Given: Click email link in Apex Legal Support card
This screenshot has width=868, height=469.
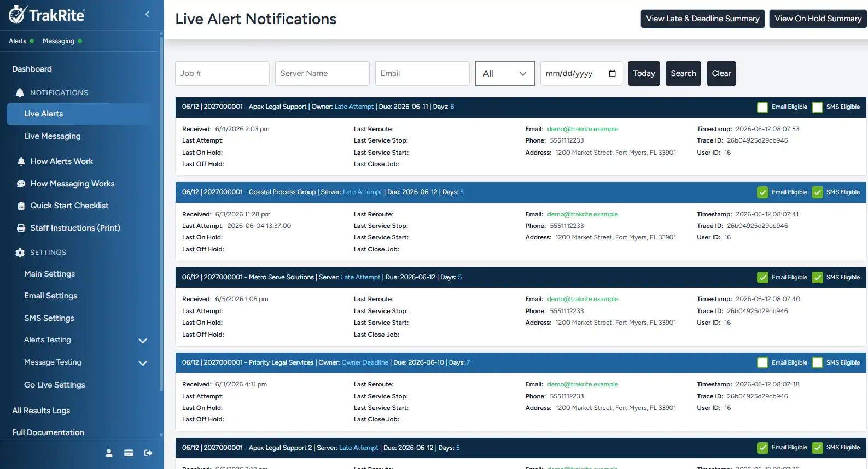Looking at the screenshot, I should (582, 129).
